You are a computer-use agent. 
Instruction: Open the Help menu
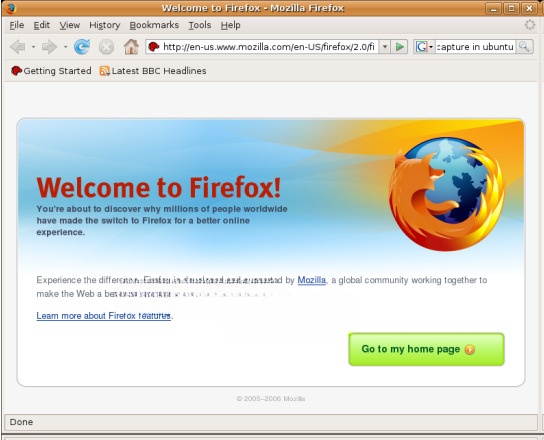pos(230,25)
